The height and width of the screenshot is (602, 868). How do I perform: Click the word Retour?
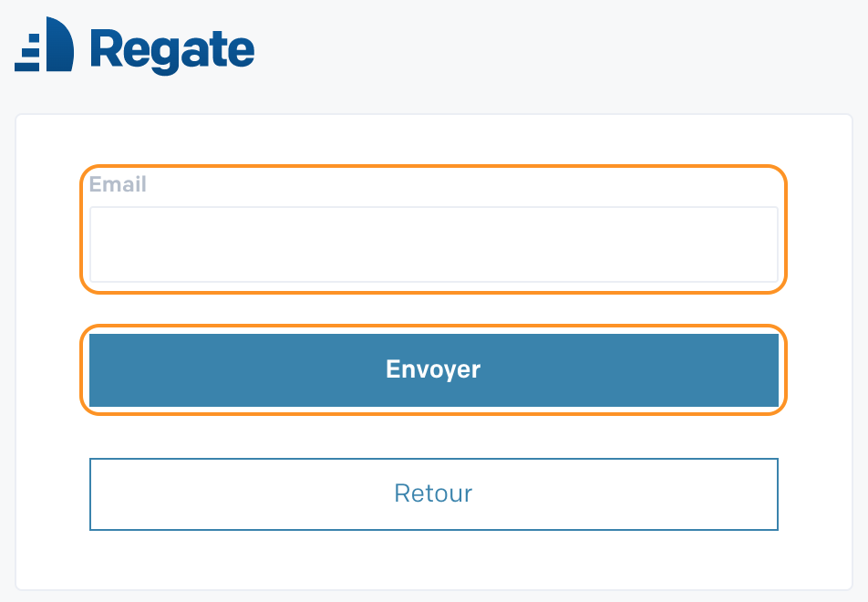(433, 493)
